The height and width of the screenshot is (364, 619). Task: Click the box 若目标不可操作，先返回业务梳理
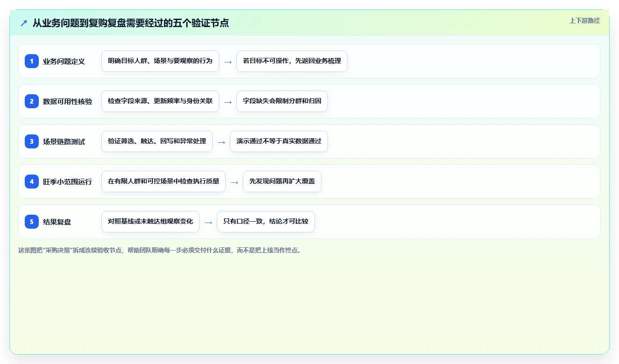[292, 61]
